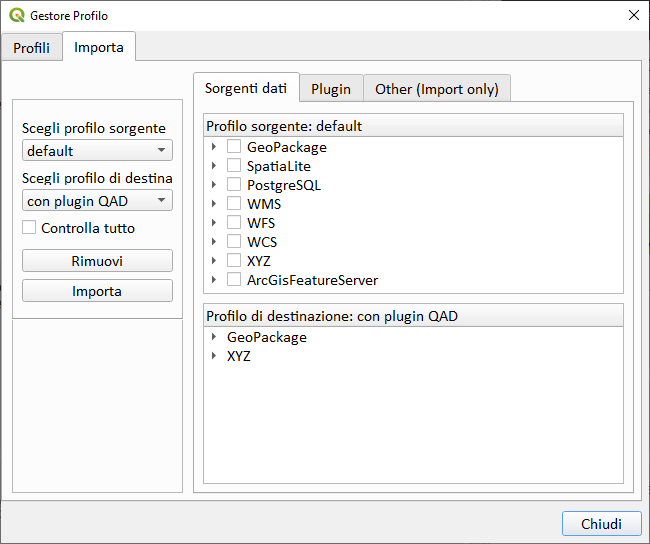Select the Other (Import only) tab

click(436, 89)
